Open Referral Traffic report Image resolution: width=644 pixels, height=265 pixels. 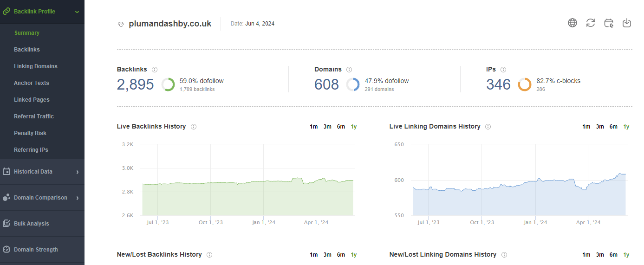click(34, 116)
